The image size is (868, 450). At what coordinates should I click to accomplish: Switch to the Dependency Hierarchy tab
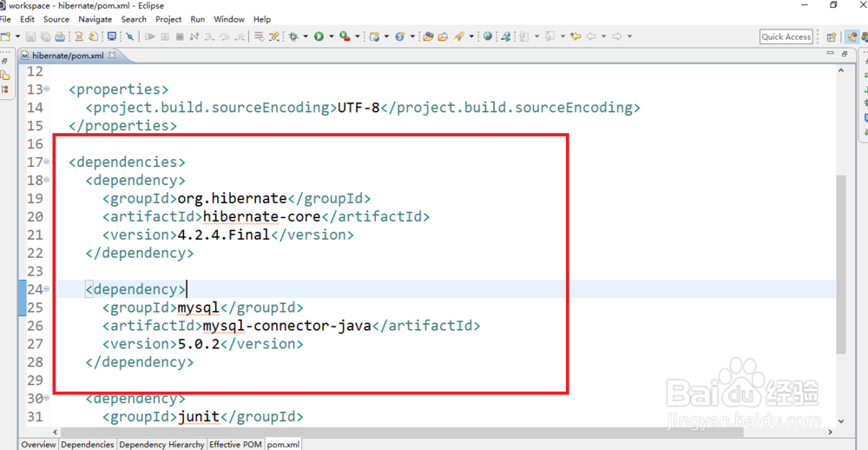click(161, 445)
